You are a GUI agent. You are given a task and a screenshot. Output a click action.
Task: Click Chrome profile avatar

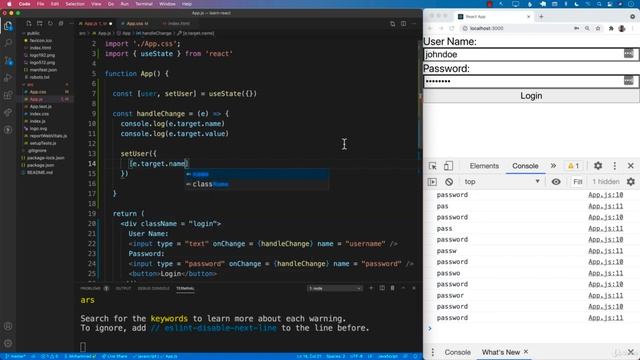[x=622, y=29]
